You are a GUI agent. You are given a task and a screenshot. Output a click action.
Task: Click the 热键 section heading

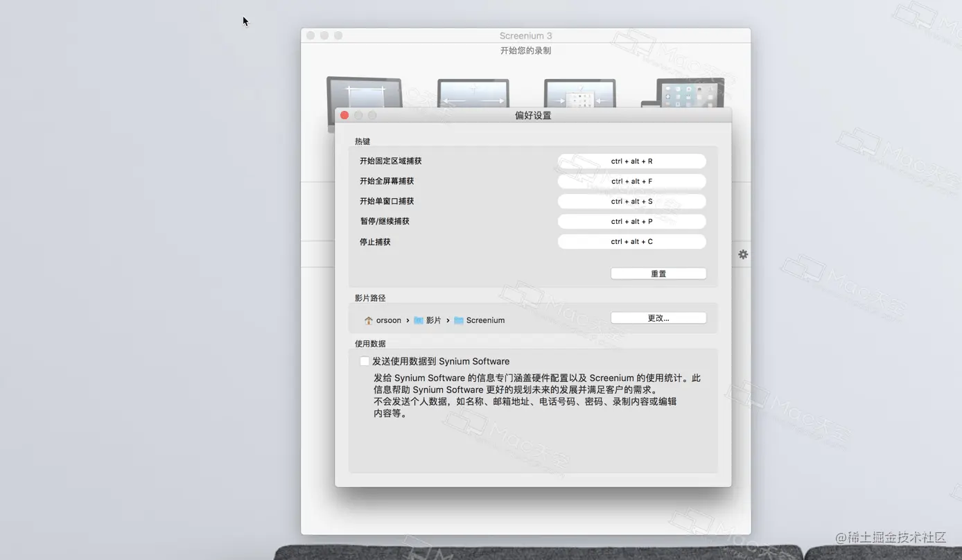click(362, 141)
